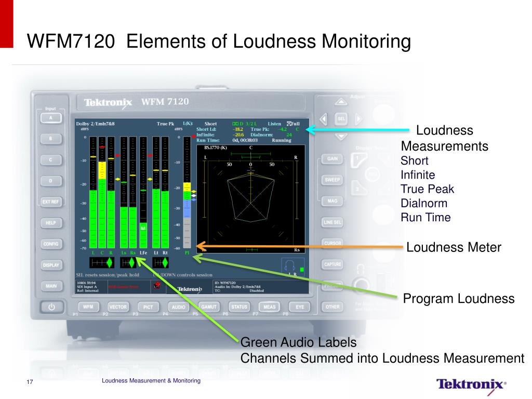Push the right arrow navigation key
The image size is (532, 399).
click(x=358, y=119)
